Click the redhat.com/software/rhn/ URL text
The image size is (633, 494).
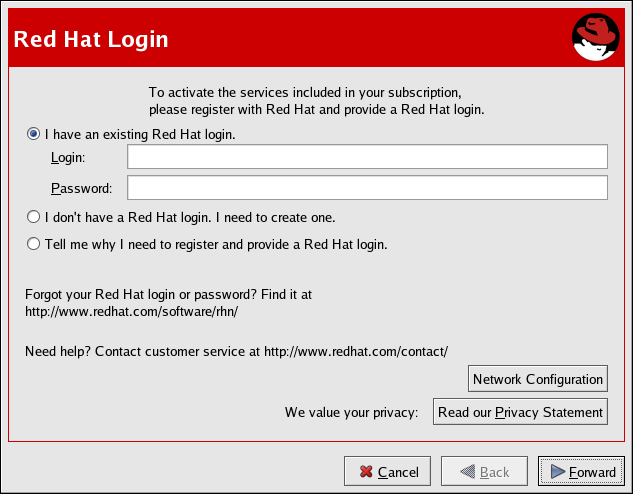point(131,312)
